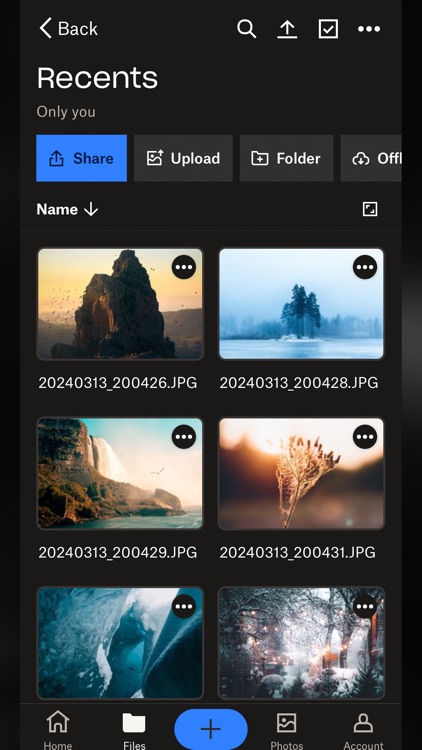The image size is (422, 750).
Task: Create a new folder with Folder button
Action: 287,158
